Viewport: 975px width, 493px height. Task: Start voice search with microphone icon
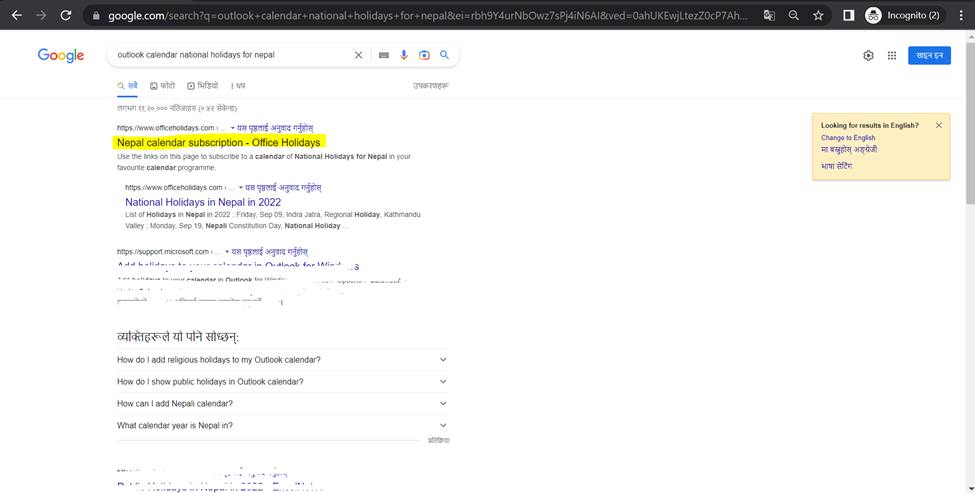coord(404,55)
